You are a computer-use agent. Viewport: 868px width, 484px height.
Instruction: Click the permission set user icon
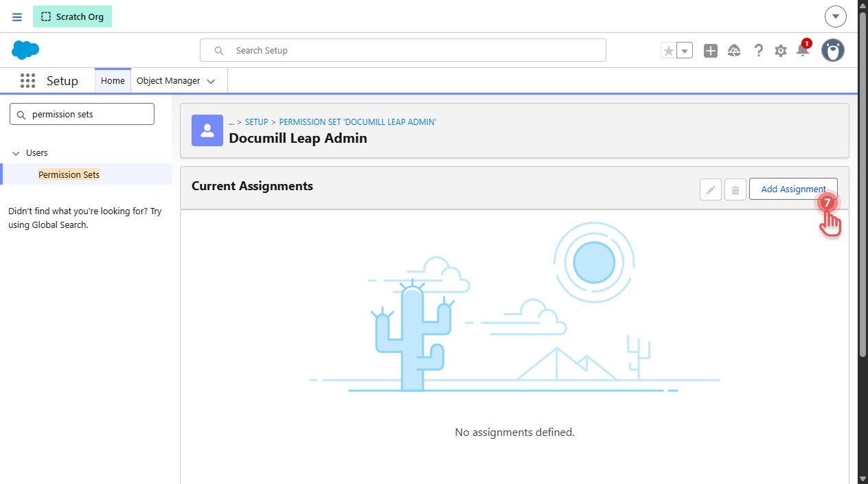207,130
